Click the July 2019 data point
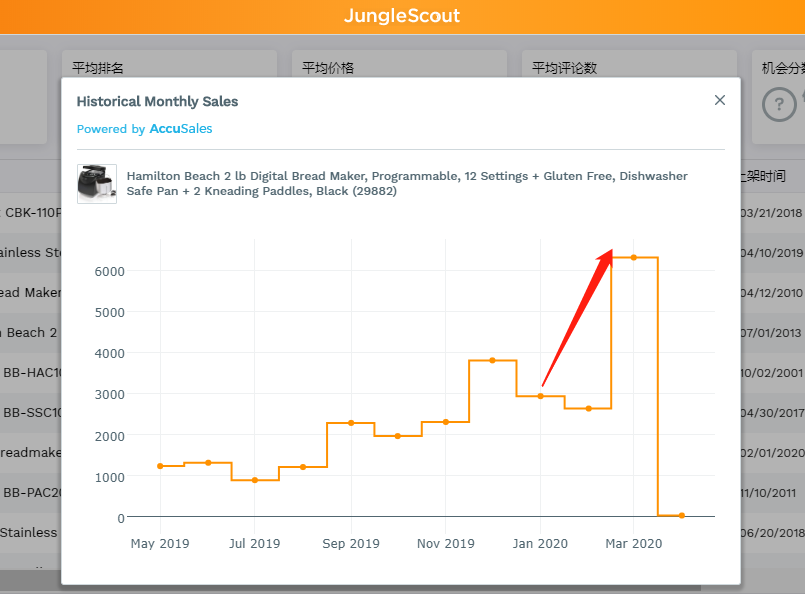Screen dimensions: 805x594 [255, 480]
